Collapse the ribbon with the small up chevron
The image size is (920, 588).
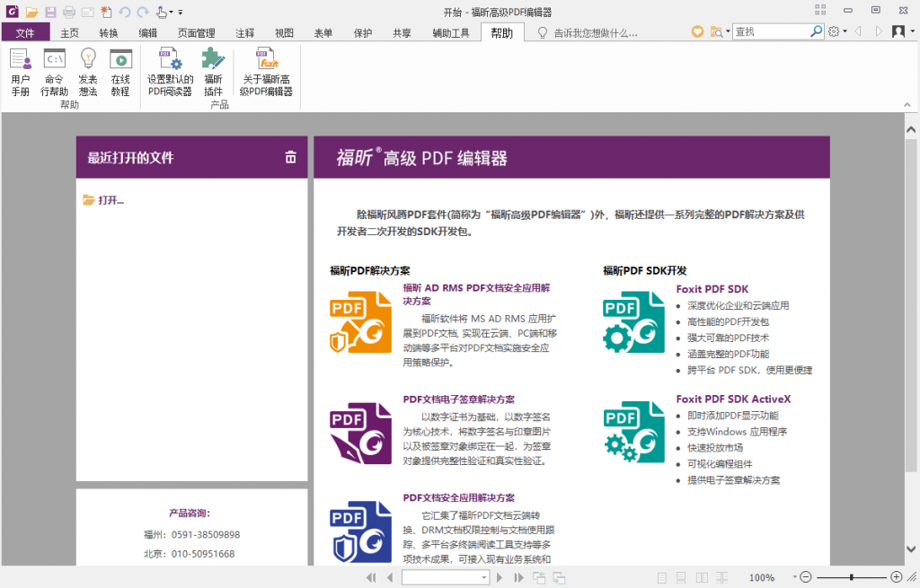[907, 105]
